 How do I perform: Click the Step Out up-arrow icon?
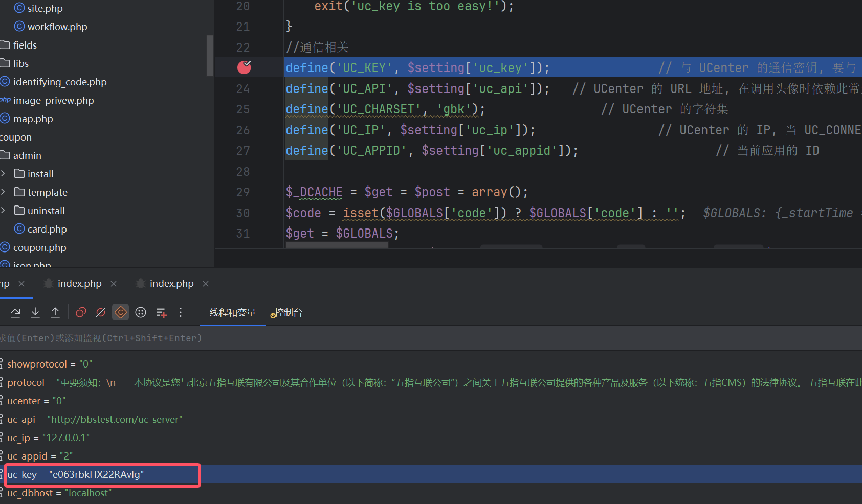tap(55, 312)
